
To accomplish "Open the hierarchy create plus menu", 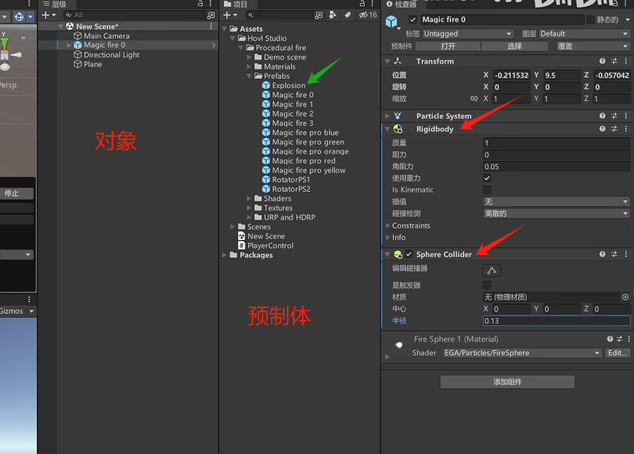I will (x=49, y=15).
